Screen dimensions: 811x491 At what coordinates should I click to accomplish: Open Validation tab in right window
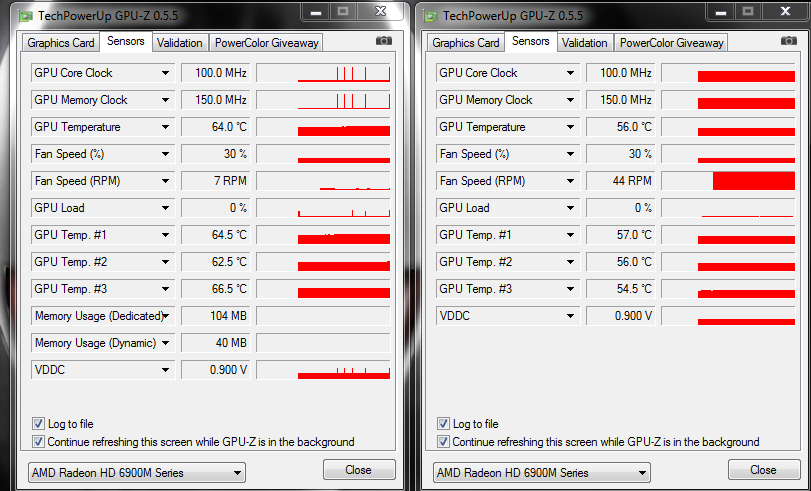pos(585,42)
